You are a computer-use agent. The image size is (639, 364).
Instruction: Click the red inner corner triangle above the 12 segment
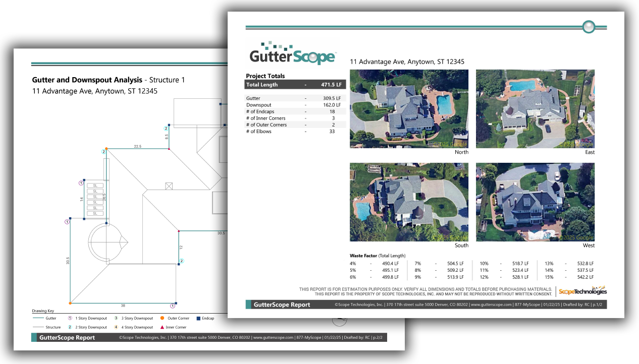179,231
